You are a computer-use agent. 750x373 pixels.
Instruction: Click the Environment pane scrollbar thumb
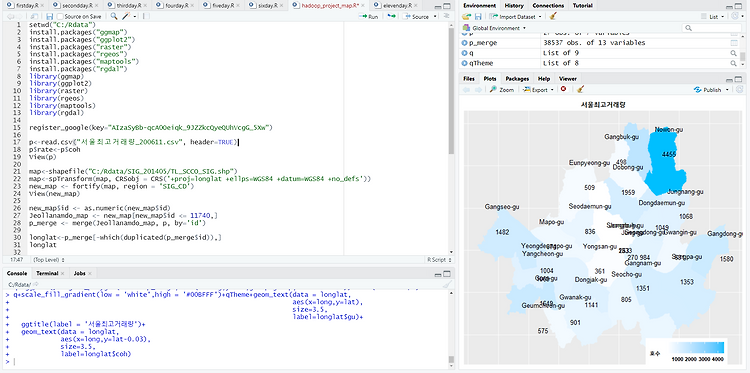pyautogui.click(x=742, y=57)
